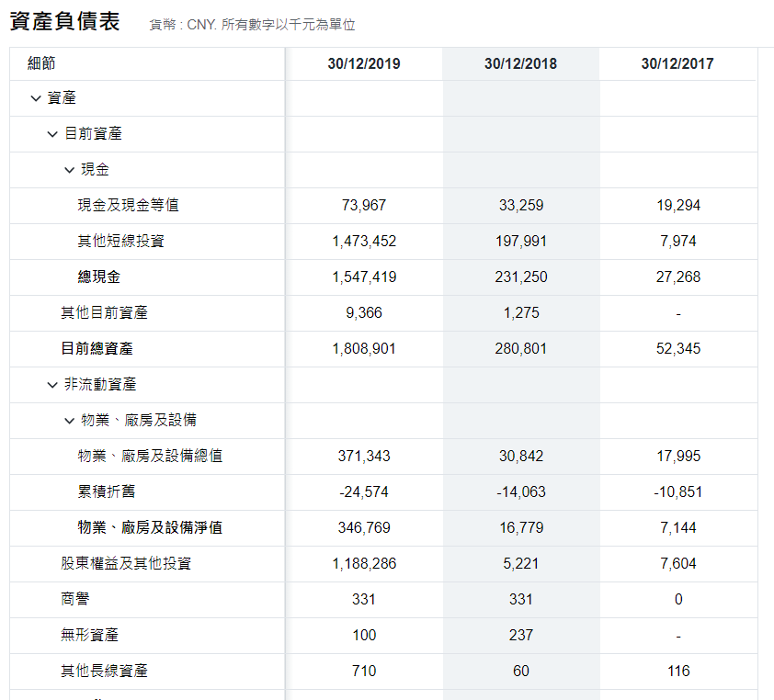Screen dimensions: 774x700
Task: Select the 股東權益及其他投資 row label
Action: tap(126, 563)
